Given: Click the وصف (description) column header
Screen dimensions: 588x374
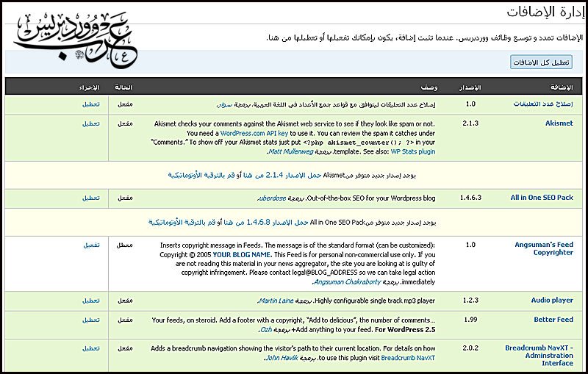Looking at the screenshot, I should click(x=429, y=87).
